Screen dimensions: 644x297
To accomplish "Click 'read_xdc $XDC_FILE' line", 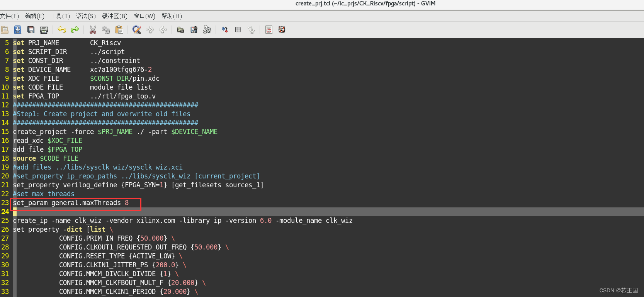I will [48, 141].
